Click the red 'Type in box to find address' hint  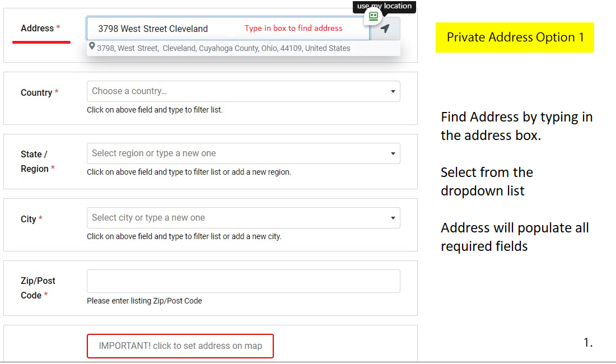point(293,28)
